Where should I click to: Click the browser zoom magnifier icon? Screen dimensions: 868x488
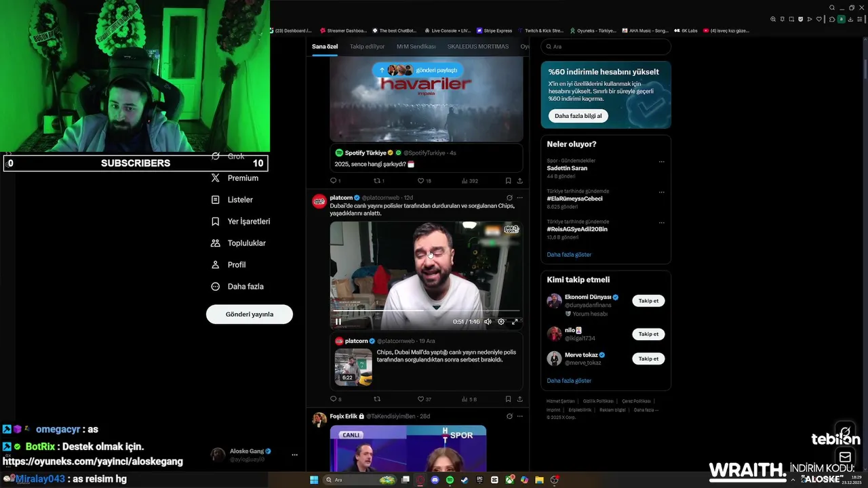pos(773,19)
